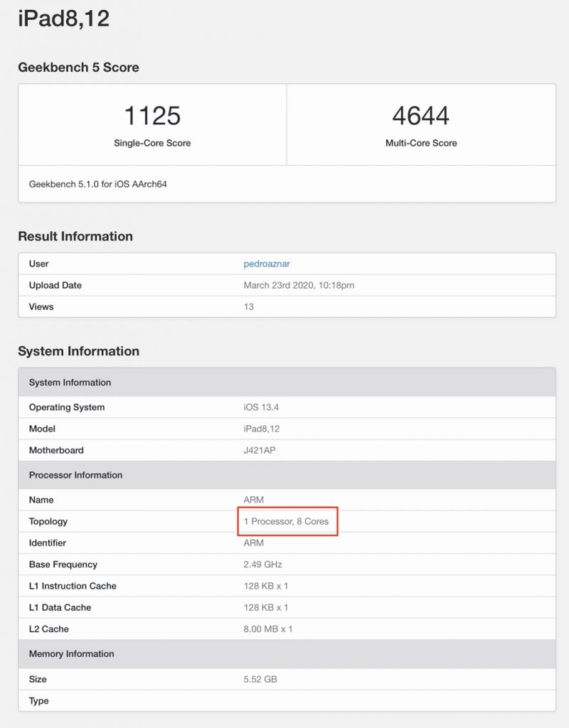Select the L1 Data Cache row label
Viewport: 569px width, 728px height.
(60, 607)
